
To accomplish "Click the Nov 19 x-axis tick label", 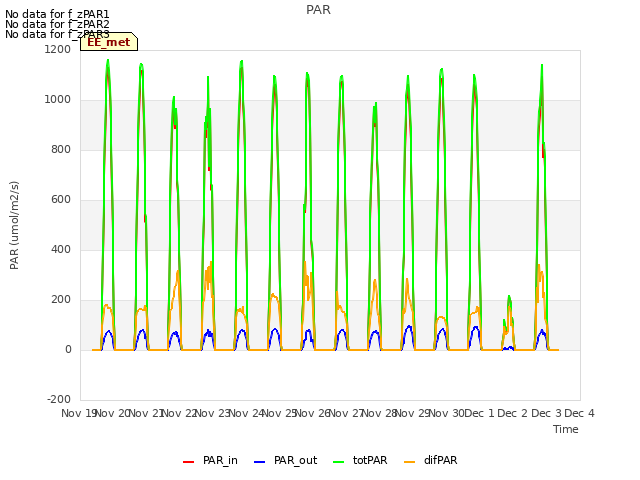I will pyautogui.click(x=78, y=413).
